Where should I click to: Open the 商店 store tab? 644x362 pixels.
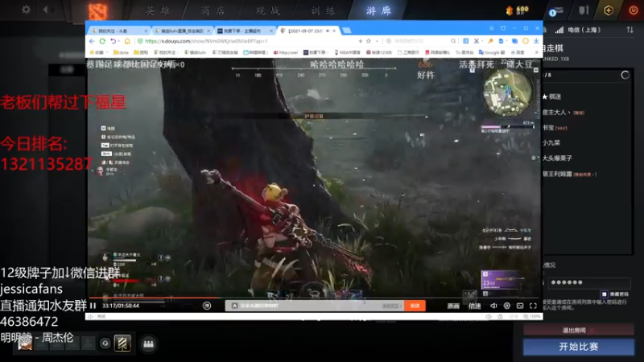pyautogui.click(x=213, y=10)
